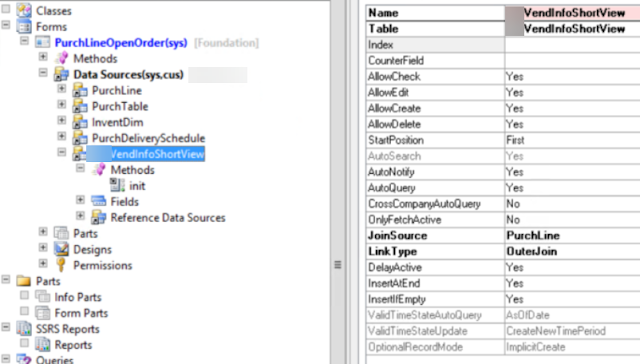Change OnlyFetchActive value No

point(572,220)
